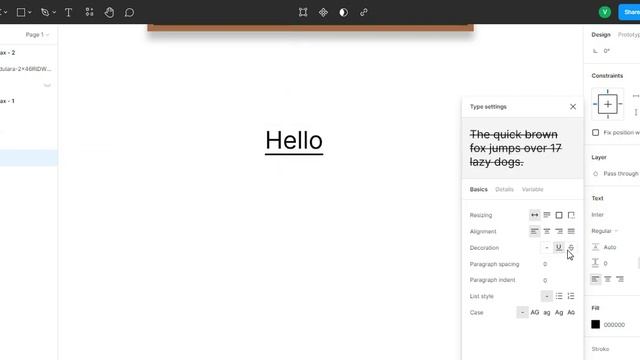Open the Page 1 dropdown
Image resolution: width=640 pixels, height=360 pixels.
(37, 35)
